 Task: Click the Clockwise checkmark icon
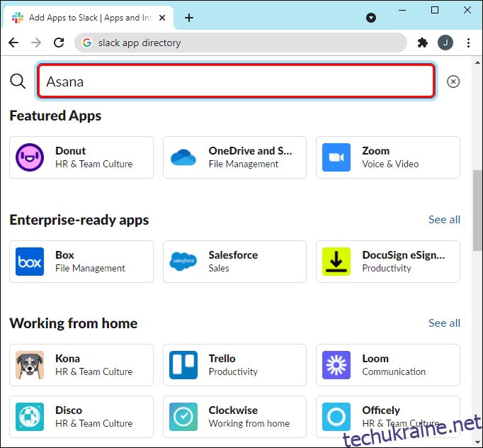pos(183,417)
